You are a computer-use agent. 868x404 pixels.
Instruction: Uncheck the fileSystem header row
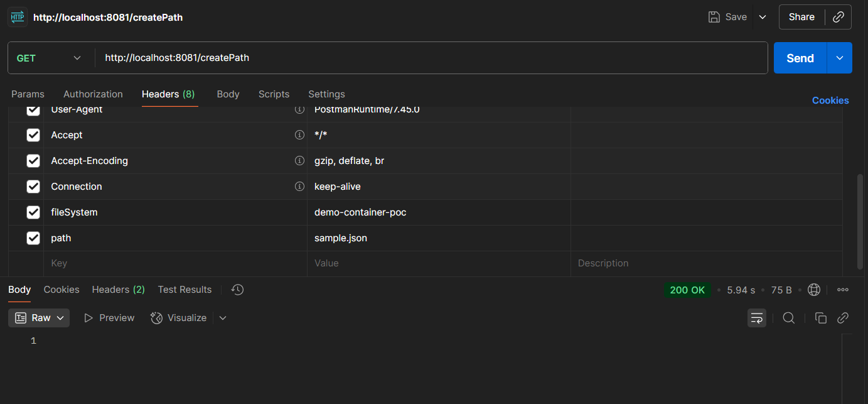(x=33, y=212)
